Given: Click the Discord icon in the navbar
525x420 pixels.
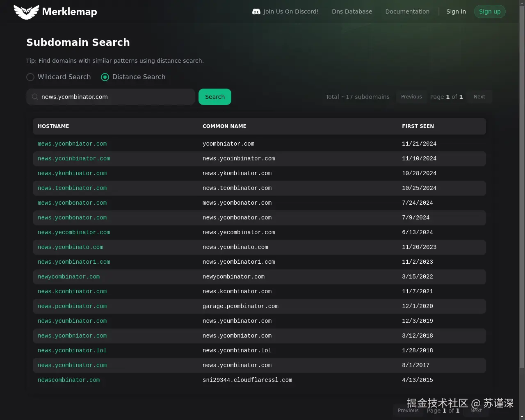Looking at the screenshot, I should [x=256, y=11].
